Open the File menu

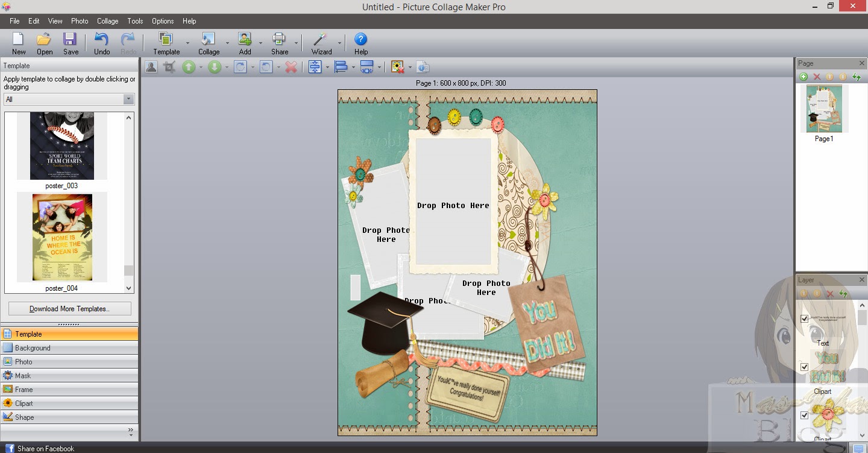point(14,21)
